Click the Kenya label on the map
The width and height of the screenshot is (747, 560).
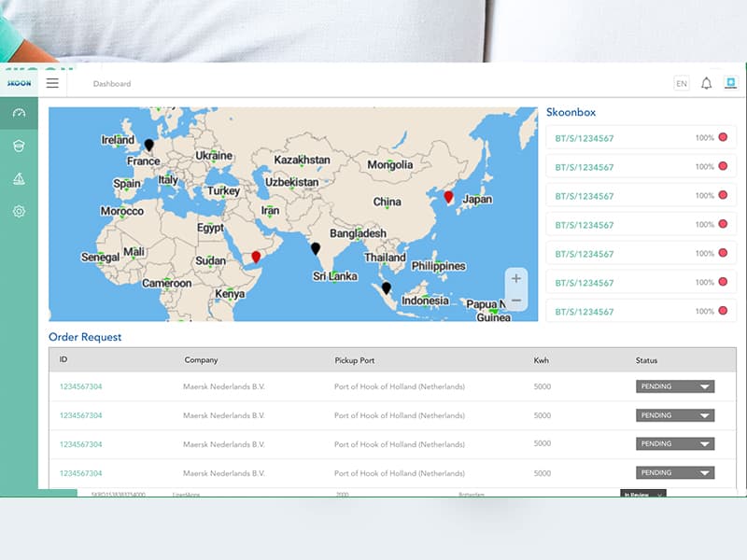(230, 294)
